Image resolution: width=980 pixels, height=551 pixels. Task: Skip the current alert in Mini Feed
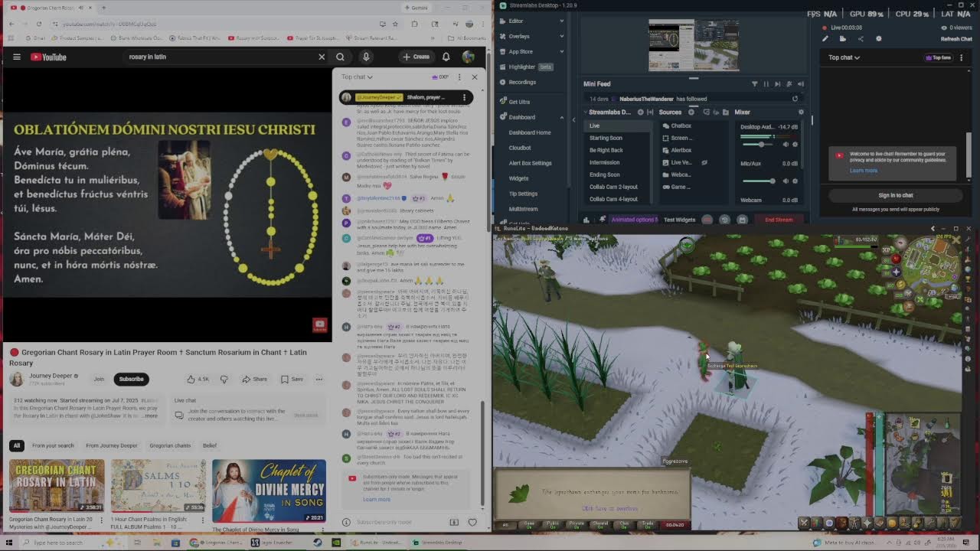click(778, 84)
